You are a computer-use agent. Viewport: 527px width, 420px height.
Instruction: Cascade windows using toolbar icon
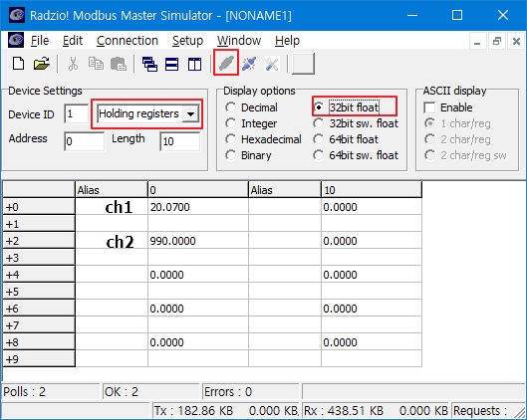[149, 64]
